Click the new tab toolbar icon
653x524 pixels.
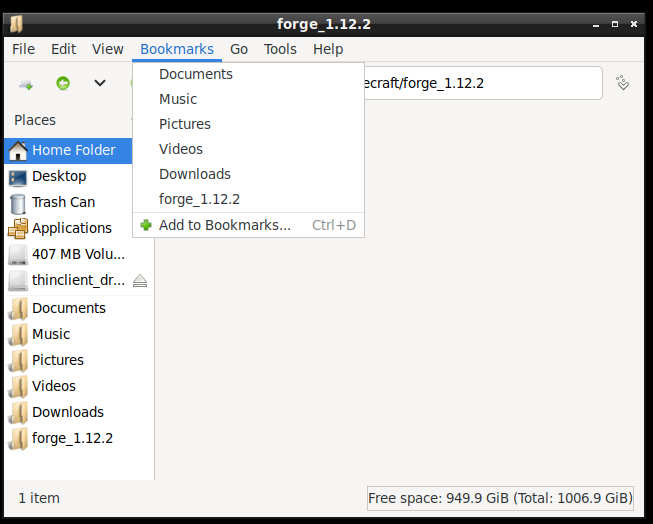26,85
